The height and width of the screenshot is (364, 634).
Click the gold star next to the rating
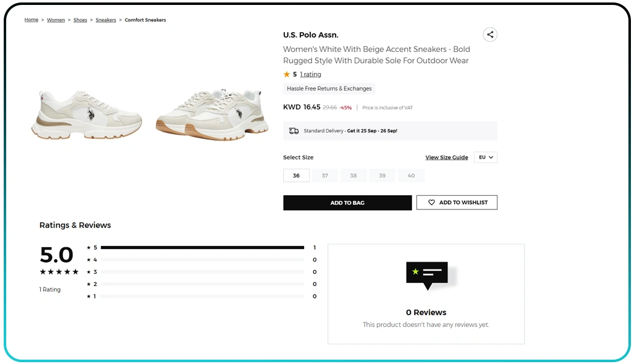coord(286,74)
